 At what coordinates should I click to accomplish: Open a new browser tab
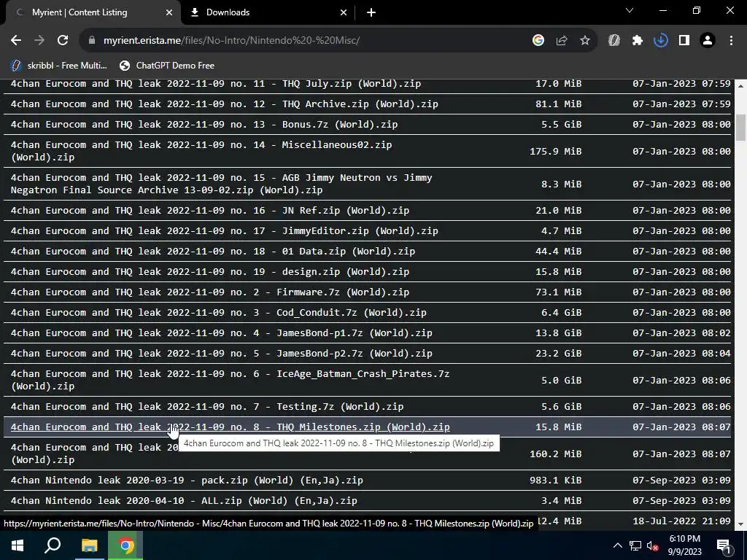pyautogui.click(x=371, y=12)
